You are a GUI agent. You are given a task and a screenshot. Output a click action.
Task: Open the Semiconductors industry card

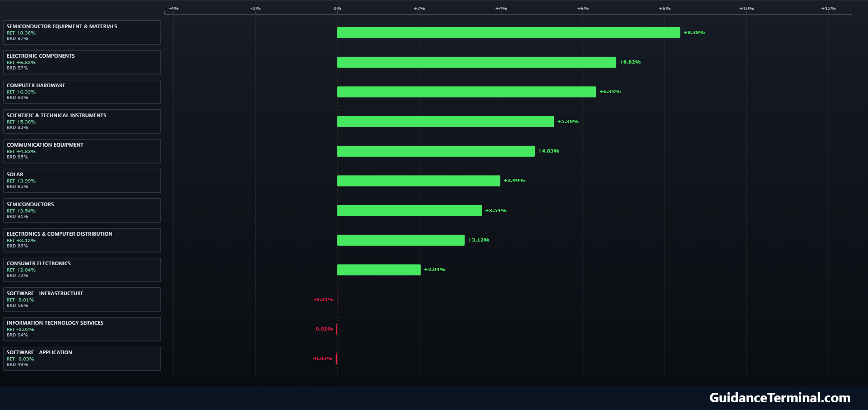coord(82,210)
